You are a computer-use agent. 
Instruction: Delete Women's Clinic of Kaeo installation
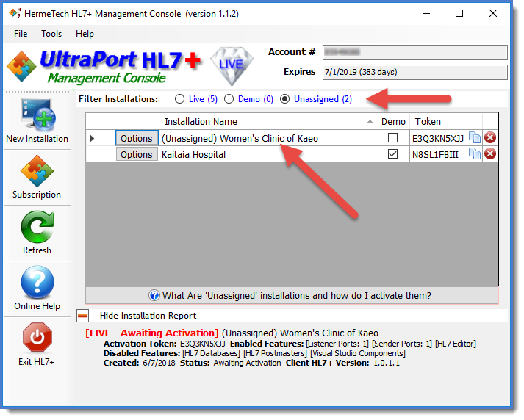tap(490, 138)
